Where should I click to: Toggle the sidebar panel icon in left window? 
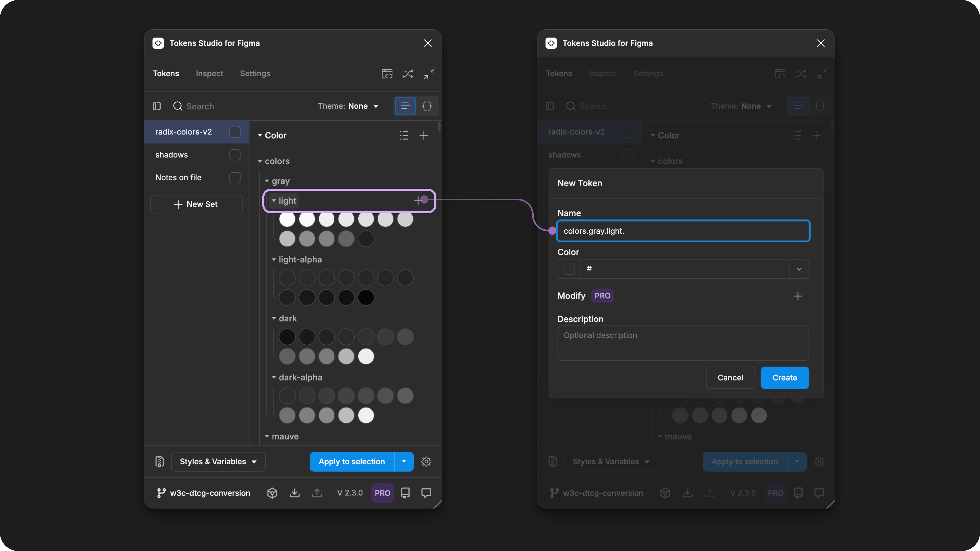157,106
